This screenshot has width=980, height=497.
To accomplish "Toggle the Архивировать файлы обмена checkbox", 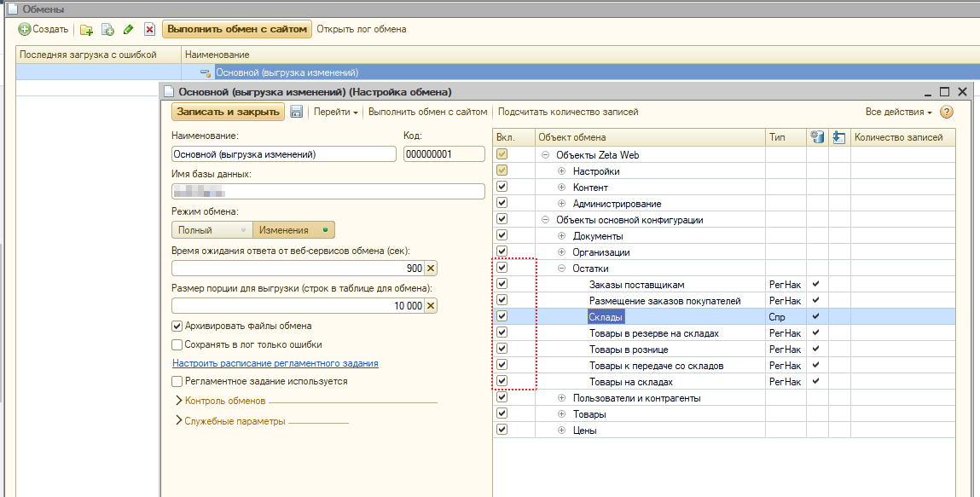I will (177, 326).
